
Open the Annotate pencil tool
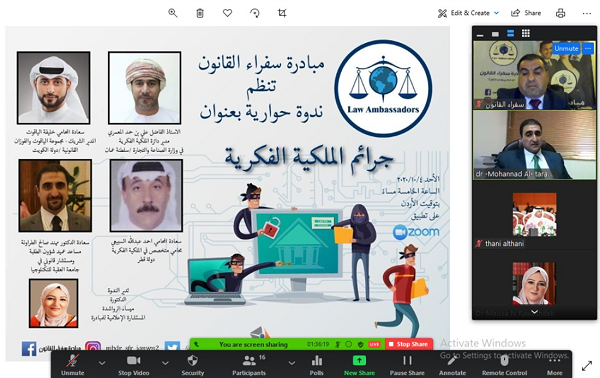(x=452, y=365)
